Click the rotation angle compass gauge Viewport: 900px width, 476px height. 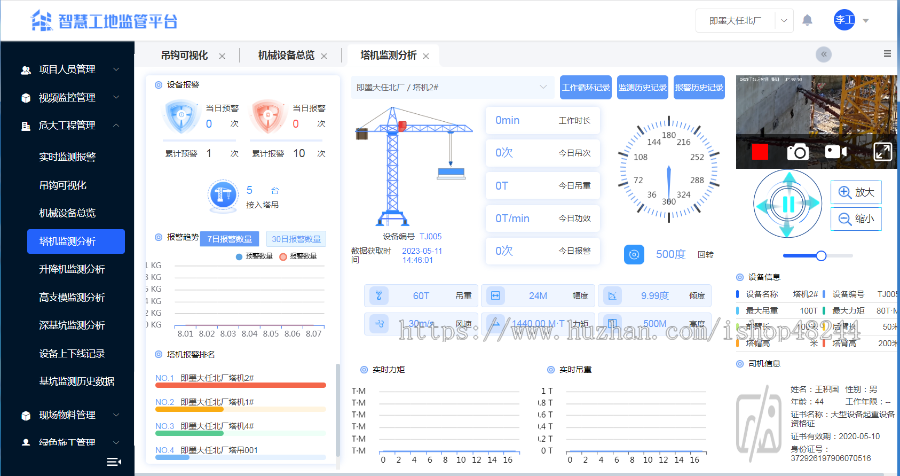coord(669,169)
